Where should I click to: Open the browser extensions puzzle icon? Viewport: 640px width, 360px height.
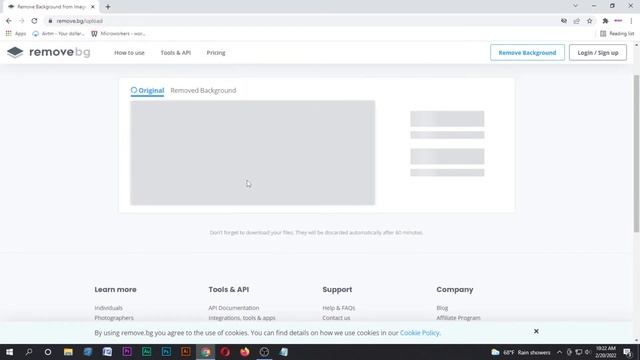point(605,21)
